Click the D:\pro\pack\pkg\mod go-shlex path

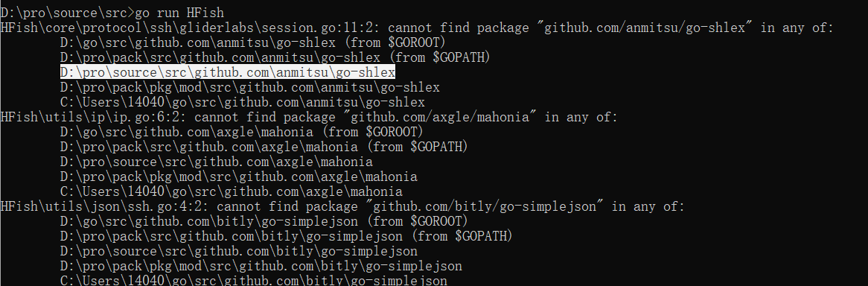point(249,87)
